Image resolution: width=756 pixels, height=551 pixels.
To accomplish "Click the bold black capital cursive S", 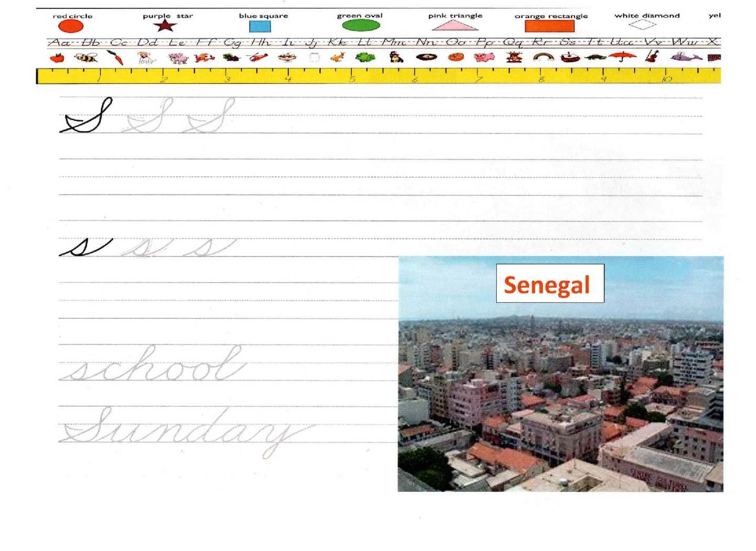I will pos(87,115).
